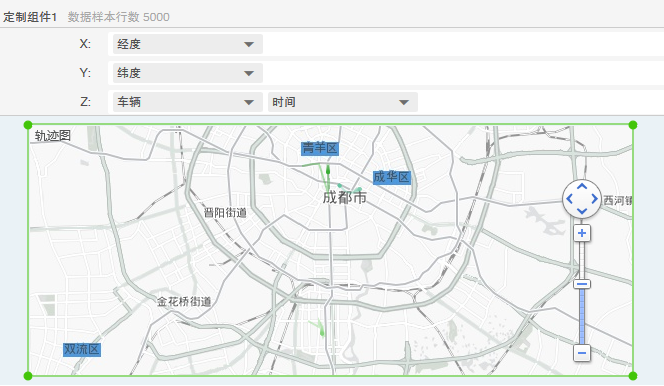Screen dimensions: 664x386
Task: Click the green trajectory marker south of 成都市
Action: (322, 331)
